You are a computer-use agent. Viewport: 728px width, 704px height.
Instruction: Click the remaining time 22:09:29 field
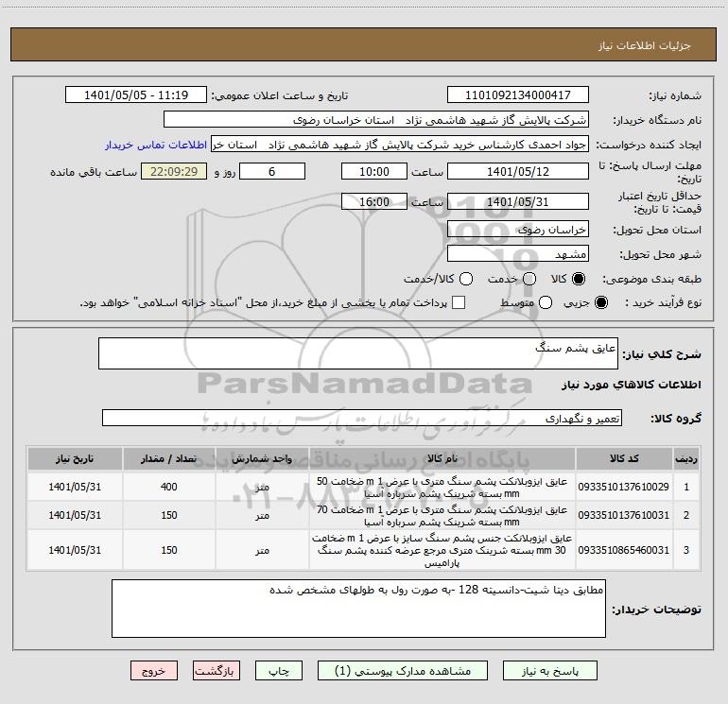pos(174,171)
